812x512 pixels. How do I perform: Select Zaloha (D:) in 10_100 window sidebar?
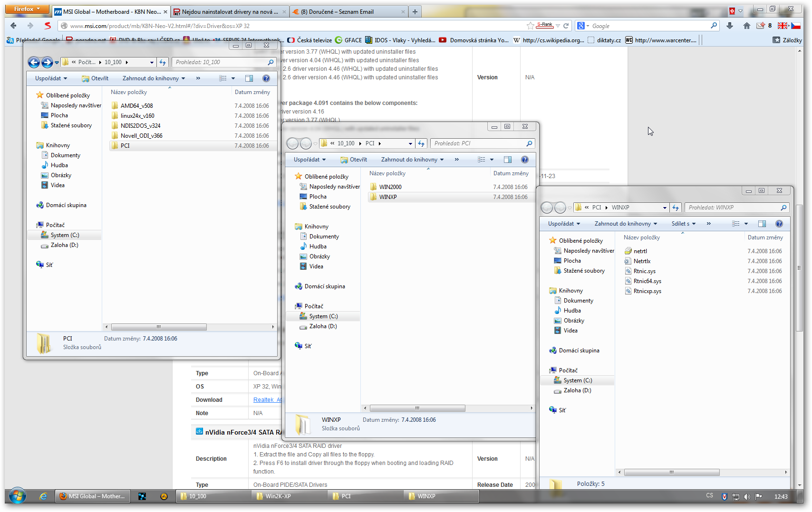pos(59,245)
